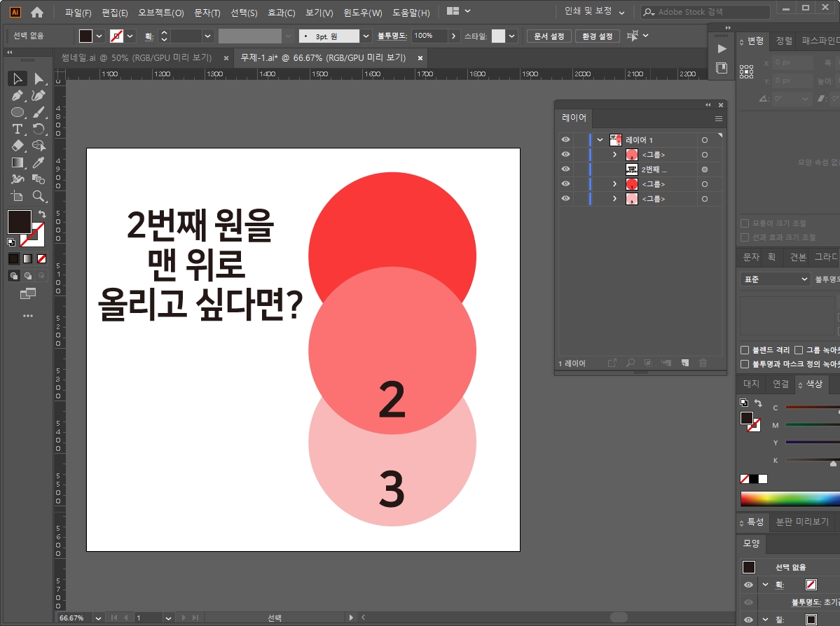Select the Selection tool (black arrow)

(x=17, y=78)
